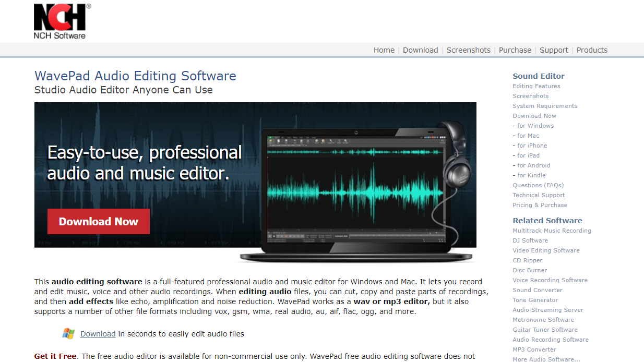This screenshot has width=644, height=362.
Task: Open More Audio Software link
Action: pyautogui.click(x=546, y=359)
